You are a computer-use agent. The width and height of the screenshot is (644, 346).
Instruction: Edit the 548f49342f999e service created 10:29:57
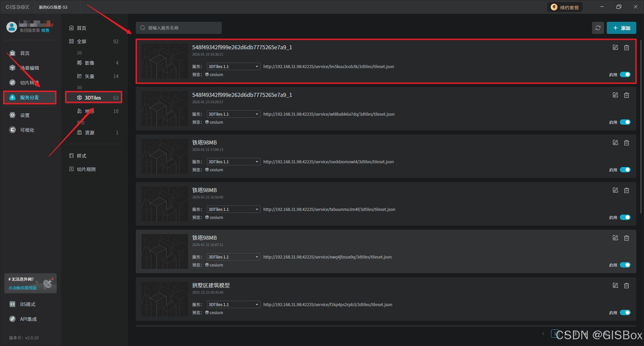point(615,95)
